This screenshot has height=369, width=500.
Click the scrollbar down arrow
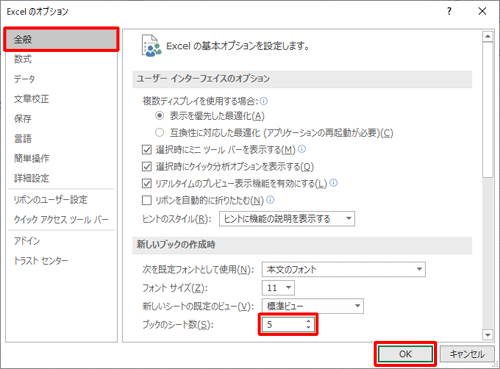click(x=488, y=335)
